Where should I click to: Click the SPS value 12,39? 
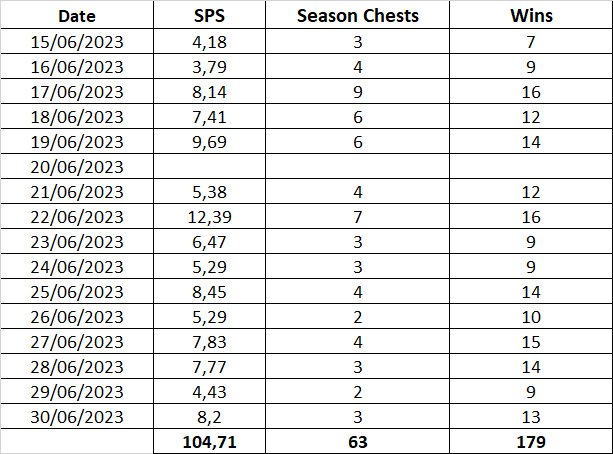[210, 216]
